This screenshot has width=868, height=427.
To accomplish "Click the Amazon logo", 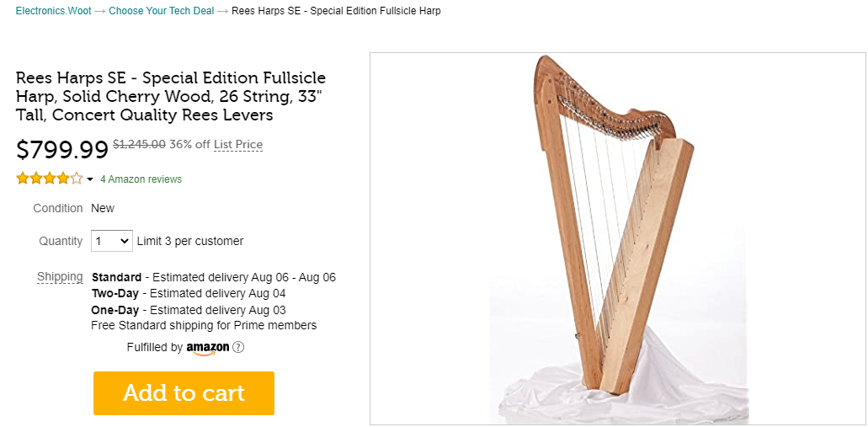I will pos(207,348).
